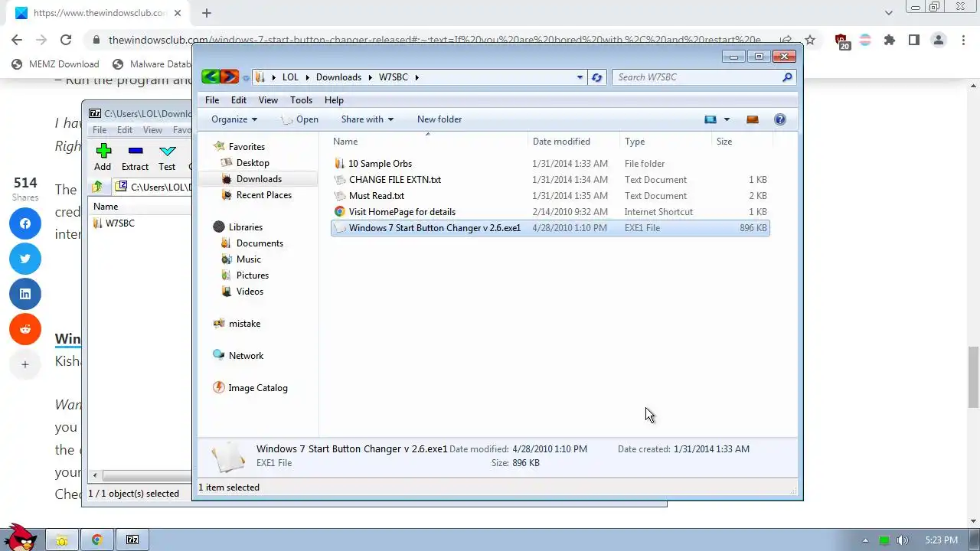Screen dimensions: 980x551
Task: Open Chrome tab search chevron
Action: pyautogui.click(x=889, y=13)
